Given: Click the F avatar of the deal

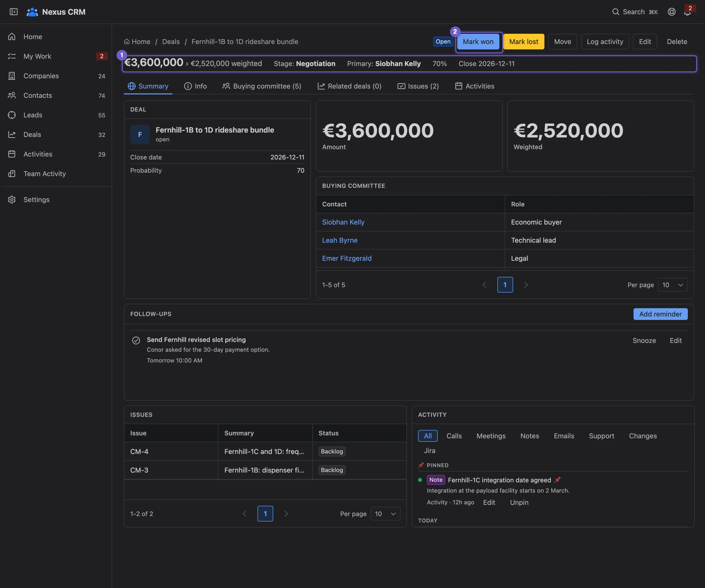Looking at the screenshot, I should point(140,135).
